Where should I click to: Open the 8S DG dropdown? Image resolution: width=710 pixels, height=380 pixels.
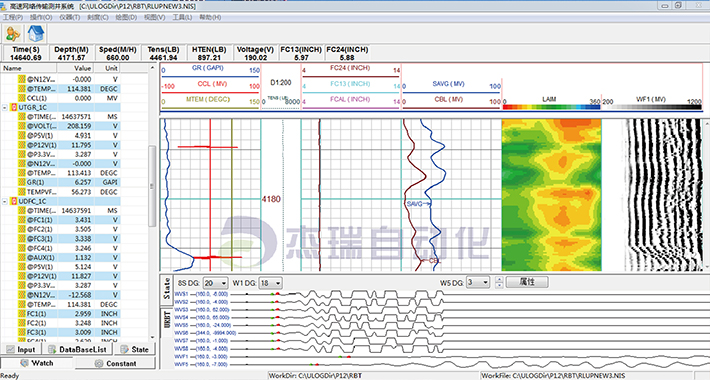[x=215, y=283]
